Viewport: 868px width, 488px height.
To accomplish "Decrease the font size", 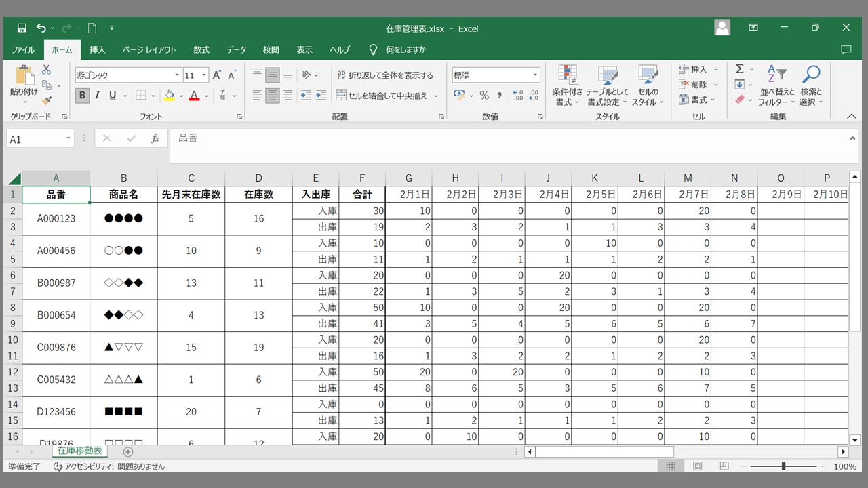I will [232, 75].
